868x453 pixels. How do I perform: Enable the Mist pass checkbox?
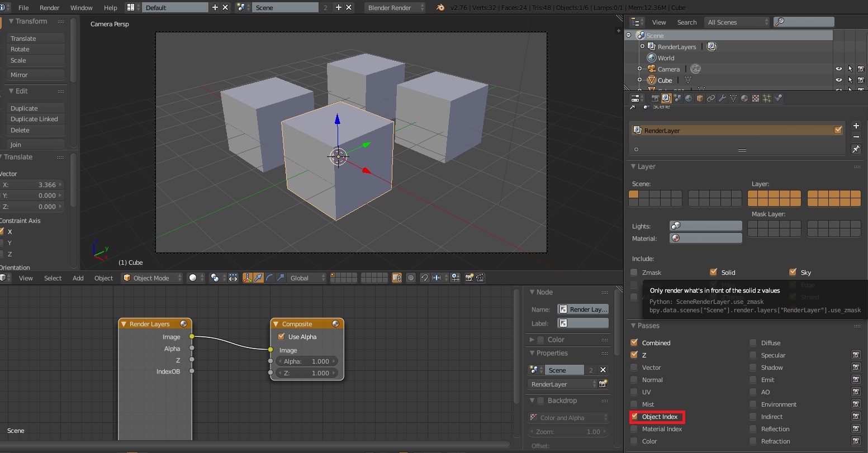(x=634, y=404)
